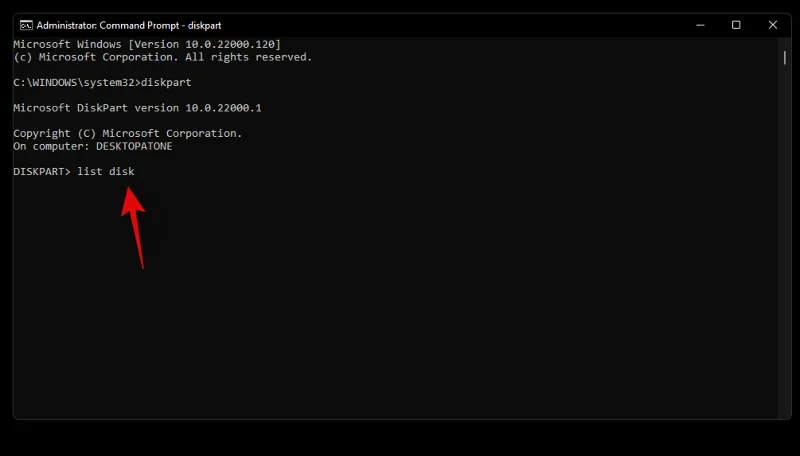Close the Administrator Command Prompt window

pyautogui.click(x=773, y=25)
